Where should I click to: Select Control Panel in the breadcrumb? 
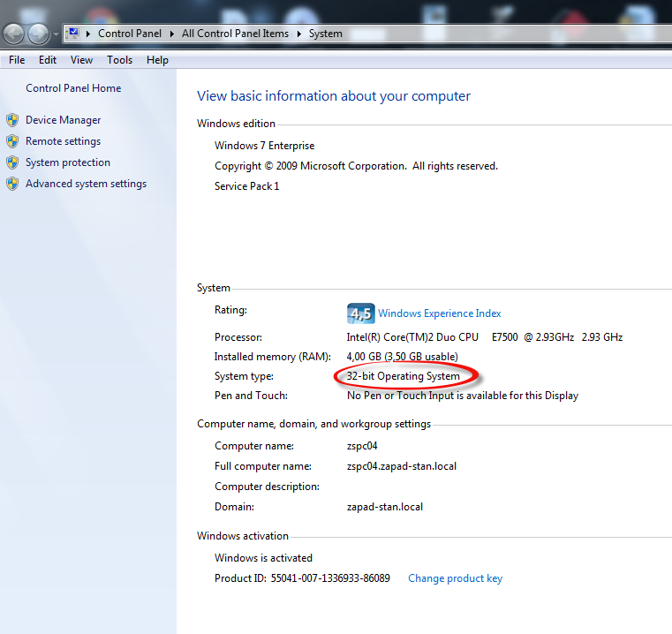pyautogui.click(x=130, y=34)
